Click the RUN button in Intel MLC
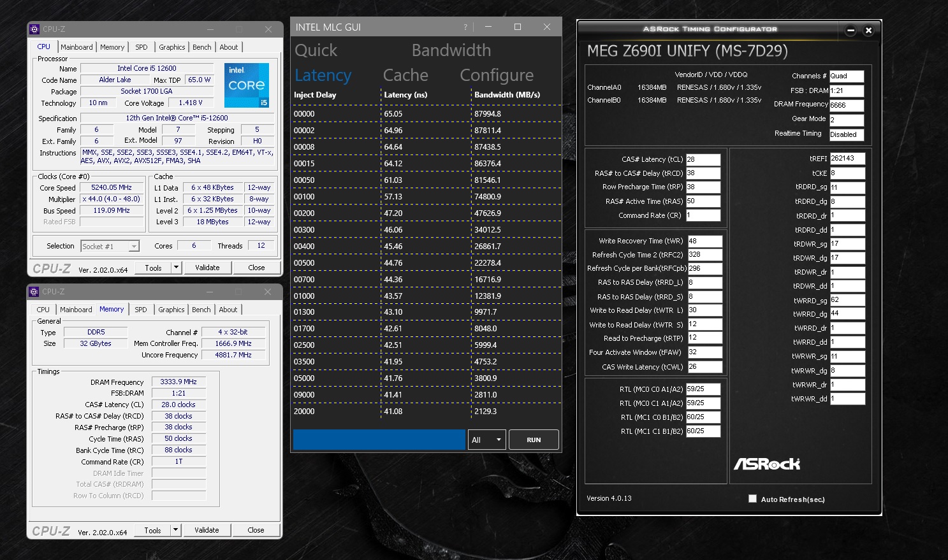 coord(534,440)
